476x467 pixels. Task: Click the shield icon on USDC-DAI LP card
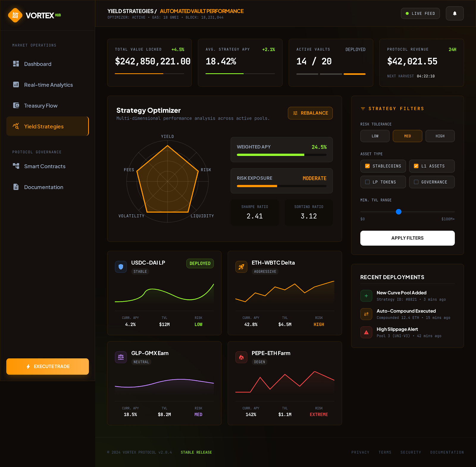click(x=121, y=267)
